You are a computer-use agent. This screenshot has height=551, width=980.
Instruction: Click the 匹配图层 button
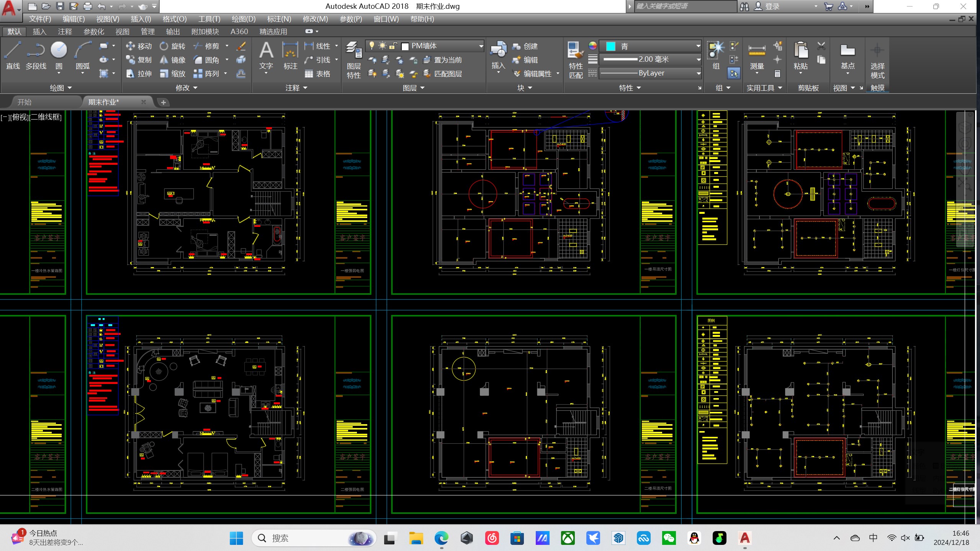(x=443, y=74)
